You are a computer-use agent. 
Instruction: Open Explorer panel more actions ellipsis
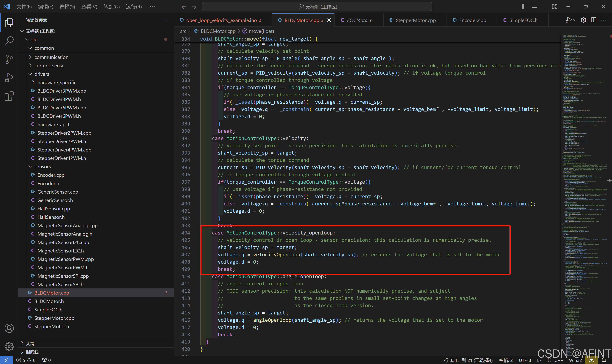(165, 20)
